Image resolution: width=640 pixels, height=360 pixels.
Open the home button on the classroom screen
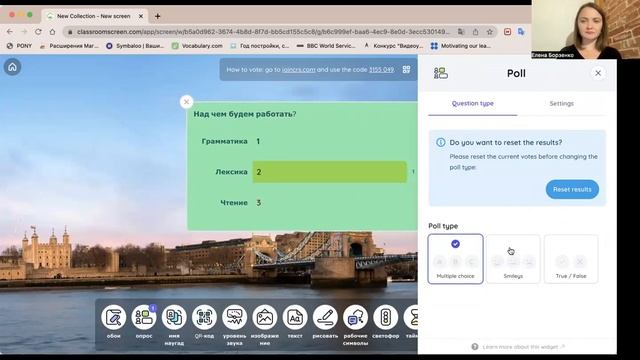pos(13,67)
